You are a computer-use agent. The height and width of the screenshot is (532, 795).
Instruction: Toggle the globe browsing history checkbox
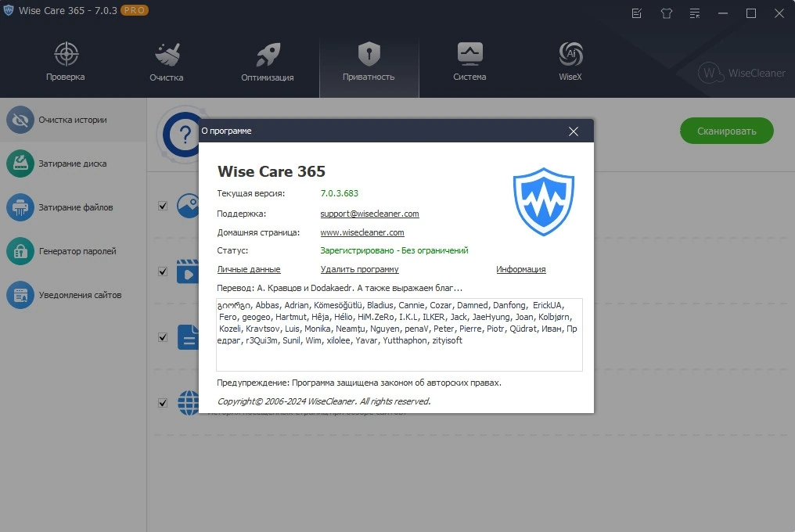[x=163, y=403]
